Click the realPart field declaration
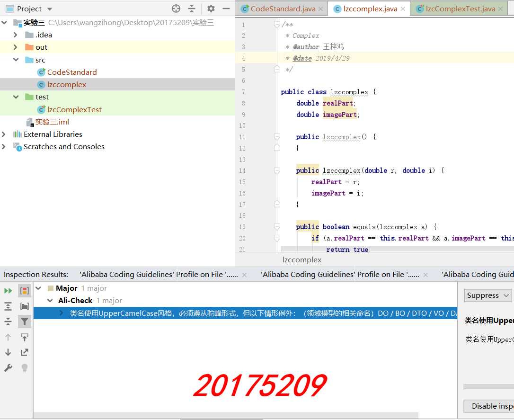Screen dimensions: 514x420 click(337, 103)
